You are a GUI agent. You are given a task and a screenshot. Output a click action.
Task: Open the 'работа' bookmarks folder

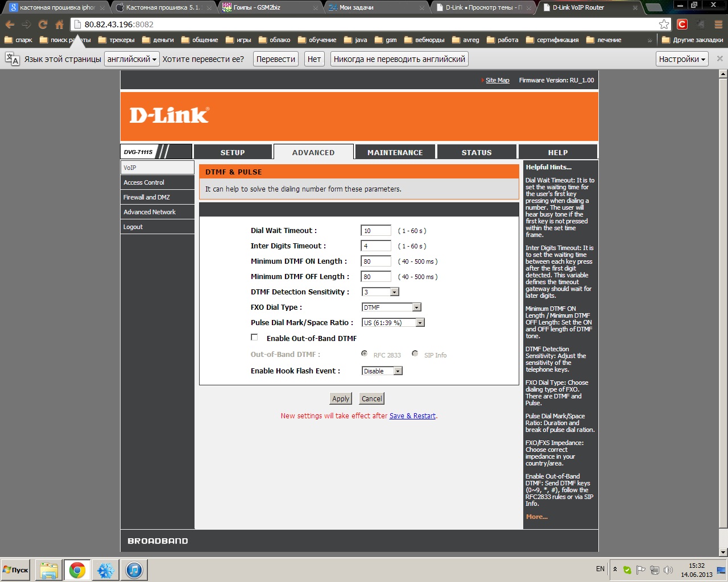502,40
